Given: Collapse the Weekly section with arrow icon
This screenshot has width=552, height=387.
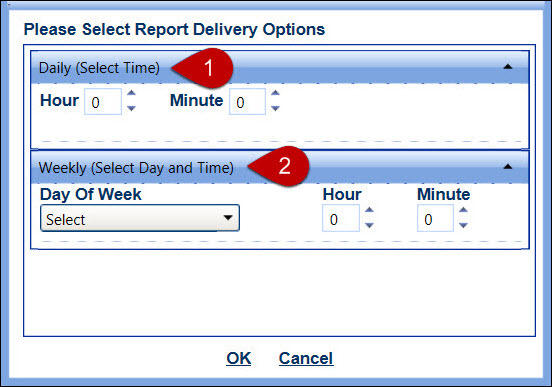Looking at the screenshot, I should 508,167.
